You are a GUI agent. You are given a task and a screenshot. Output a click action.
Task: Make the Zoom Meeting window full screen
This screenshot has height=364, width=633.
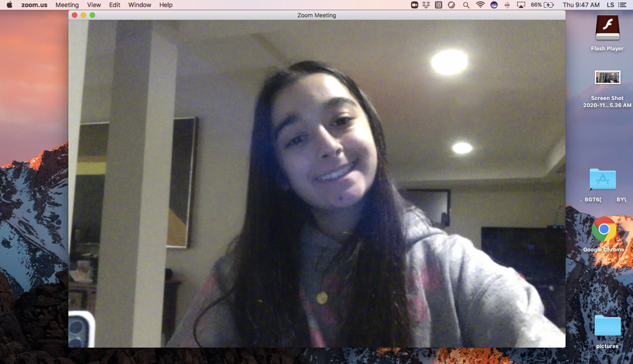coord(92,15)
